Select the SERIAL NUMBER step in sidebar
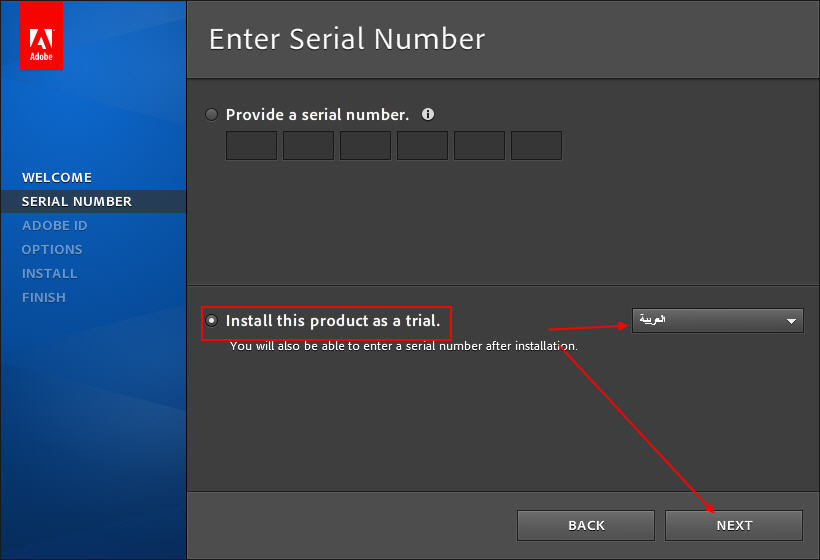Viewport: 820px width, 560px height. point(77,201)
